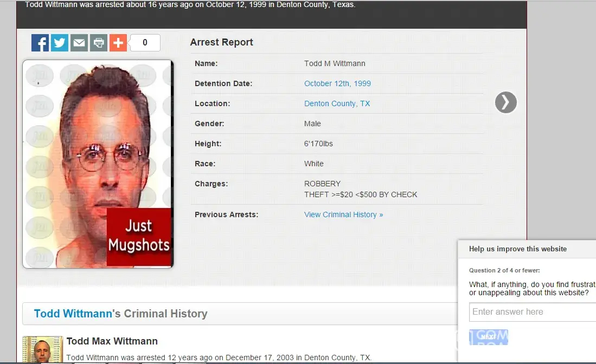Image resolution: width=596 pixels, height=364 pixels.
Task: Open the October 12th, 1999 detention date link
Action: [337, 83]
